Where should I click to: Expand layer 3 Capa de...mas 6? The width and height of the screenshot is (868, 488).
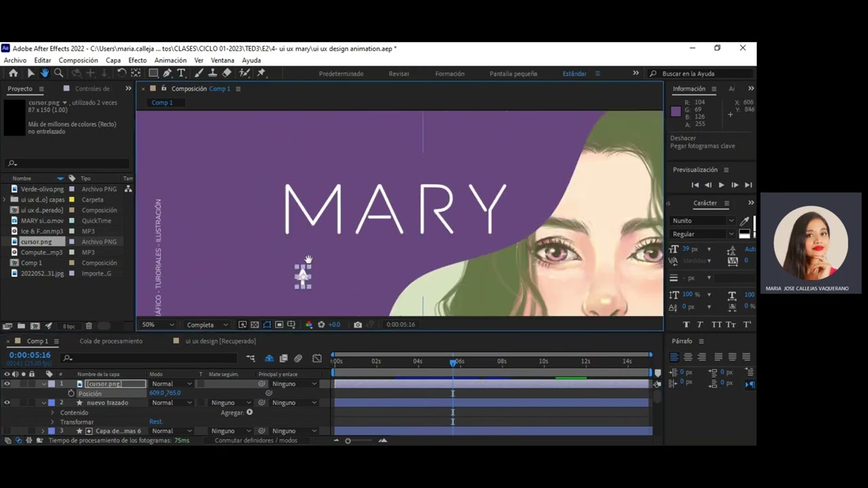[43, 431]
